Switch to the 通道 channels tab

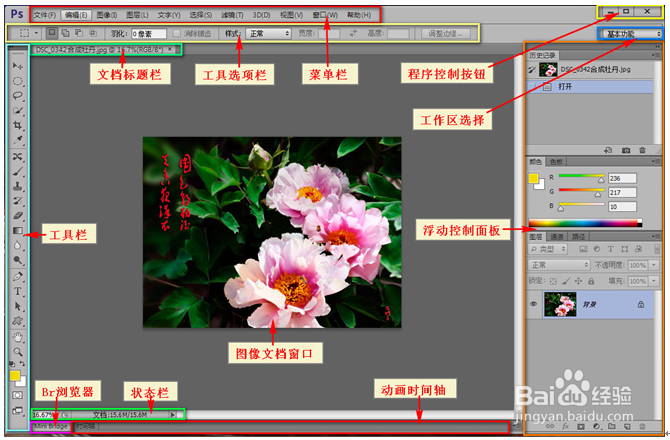557,236
